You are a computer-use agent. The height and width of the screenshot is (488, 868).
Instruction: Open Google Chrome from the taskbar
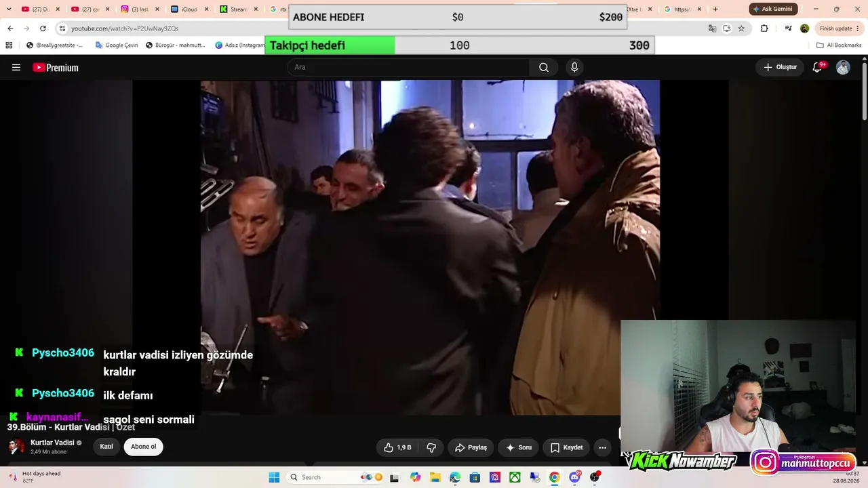(554, 477)
